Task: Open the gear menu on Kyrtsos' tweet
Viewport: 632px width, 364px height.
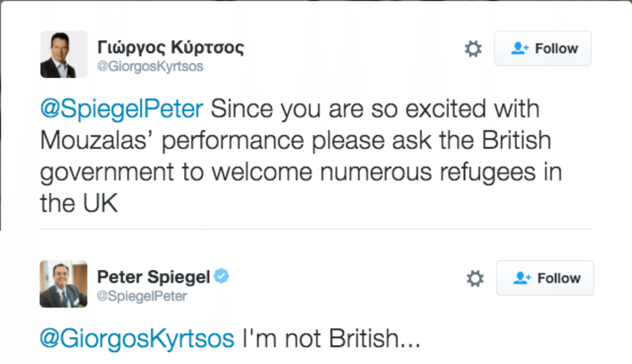Action: click(473, 49)
